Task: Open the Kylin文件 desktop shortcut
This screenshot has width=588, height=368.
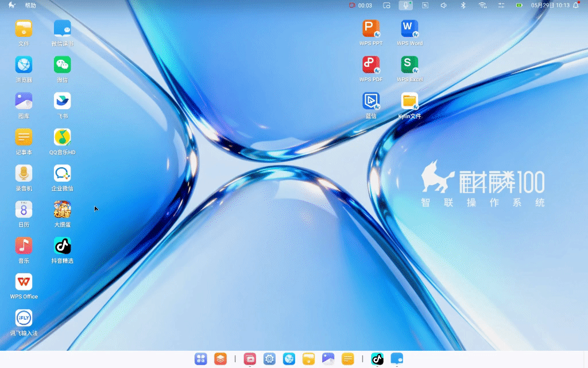Action: pyautogui.click(x=409, y=101)
